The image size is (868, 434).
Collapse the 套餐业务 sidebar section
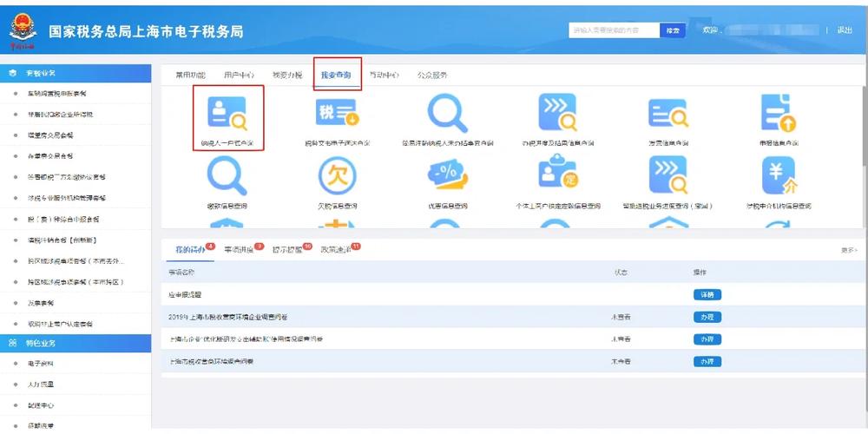(76, 73)
